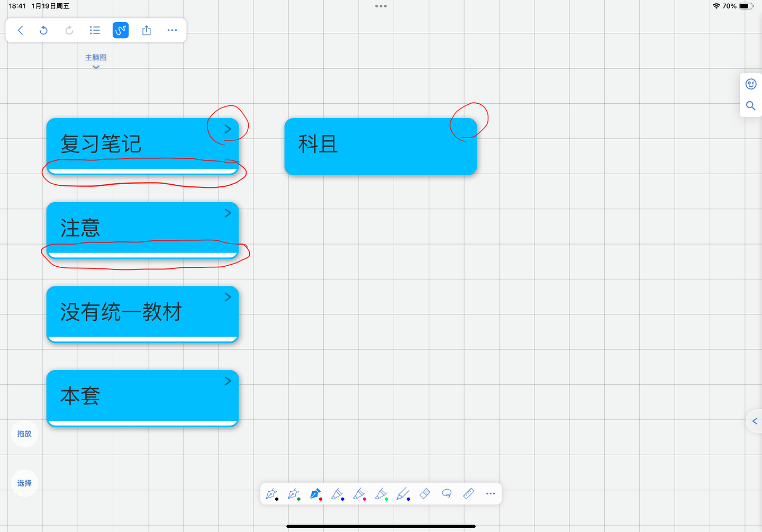
Task: Open the top toolbar more options
Action: pyautogui.click(x=172, y=30)
